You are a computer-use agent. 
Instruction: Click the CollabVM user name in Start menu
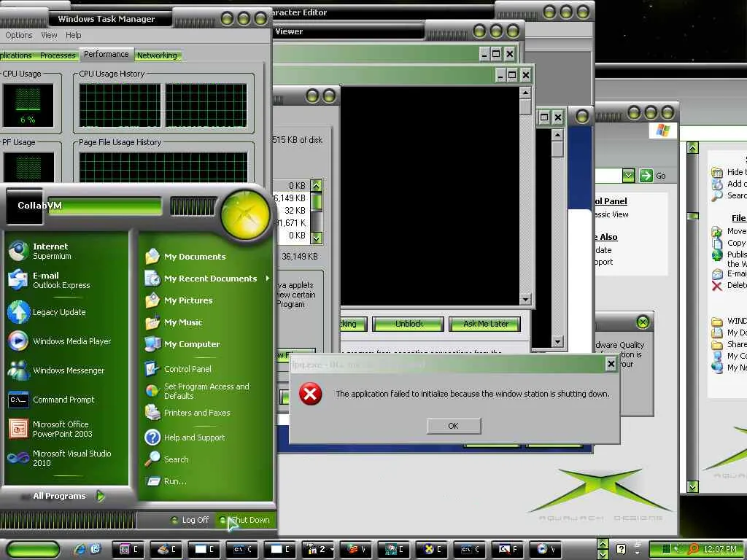pos(39,205)
